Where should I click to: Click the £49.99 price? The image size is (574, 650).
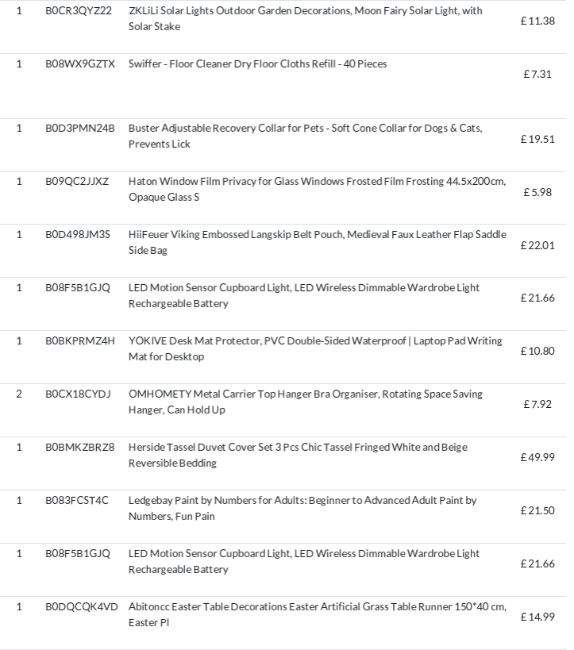(x=537, y=457)
